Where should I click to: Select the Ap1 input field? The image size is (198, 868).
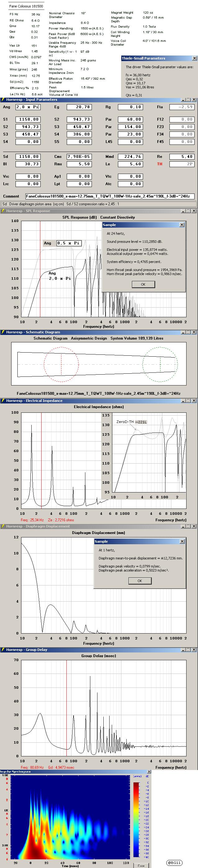coord(79,176)
